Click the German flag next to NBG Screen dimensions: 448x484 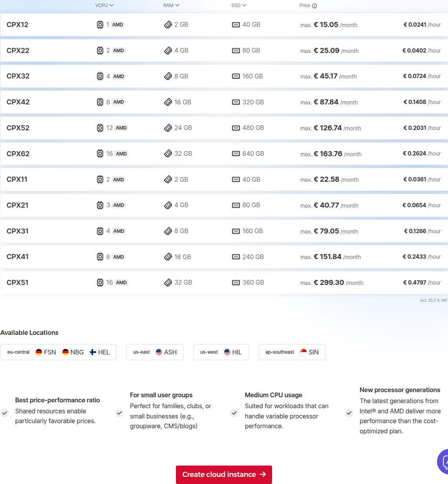66,352
